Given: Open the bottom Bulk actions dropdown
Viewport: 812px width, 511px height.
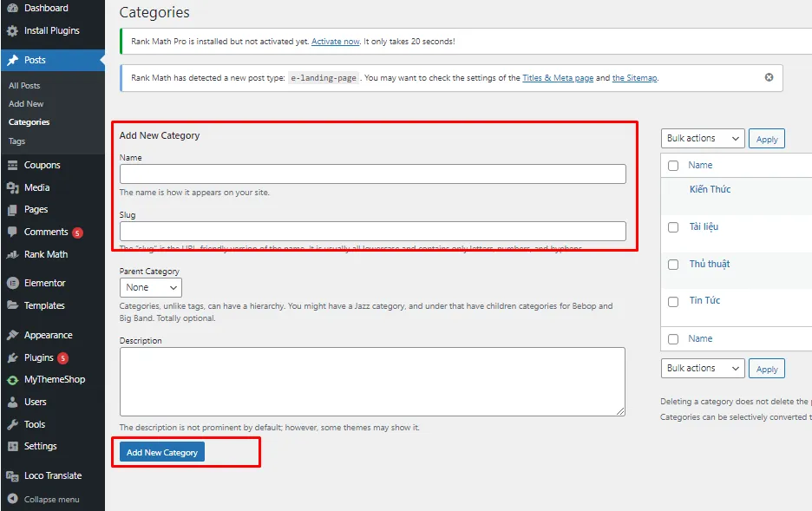Looking at the screenshot, I should click(703, 368).
